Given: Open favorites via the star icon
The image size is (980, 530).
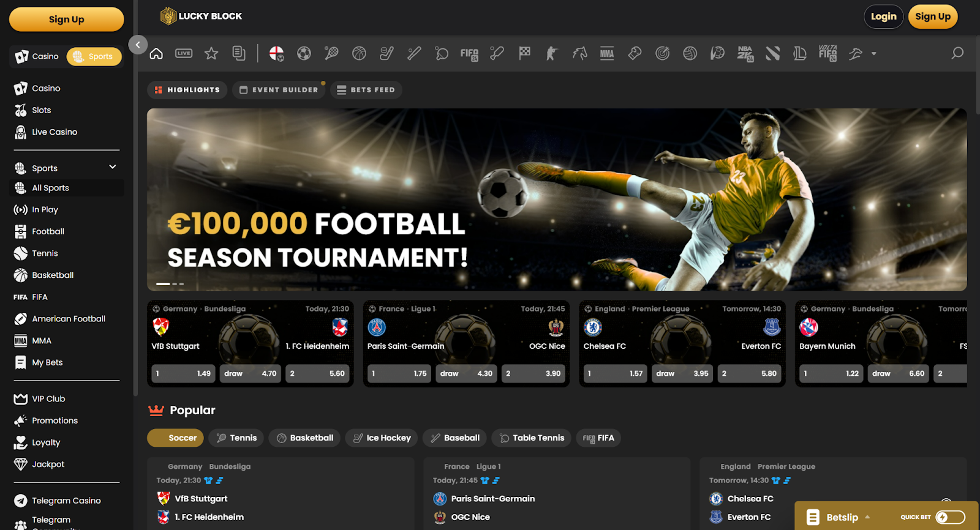Looking at the screenshot, I should 211,54.
